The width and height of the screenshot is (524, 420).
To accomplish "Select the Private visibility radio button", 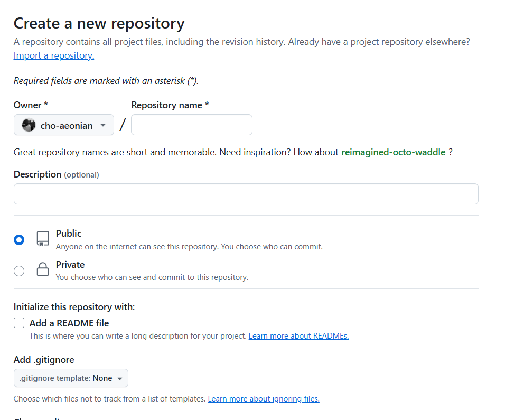I will click(19, 270).
